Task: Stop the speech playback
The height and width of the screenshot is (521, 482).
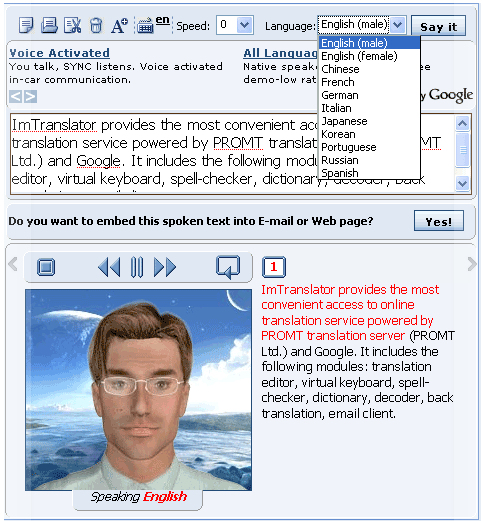Action: click(46, 267)
